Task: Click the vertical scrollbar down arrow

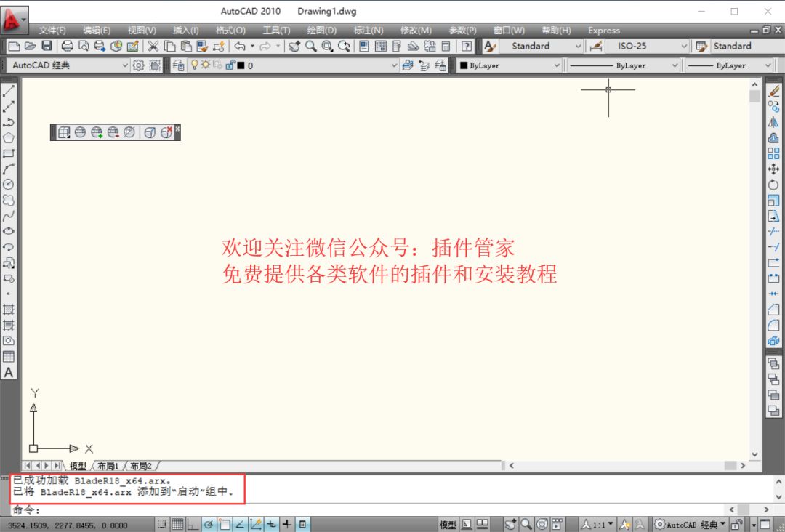Action: (x=755, y=454)
